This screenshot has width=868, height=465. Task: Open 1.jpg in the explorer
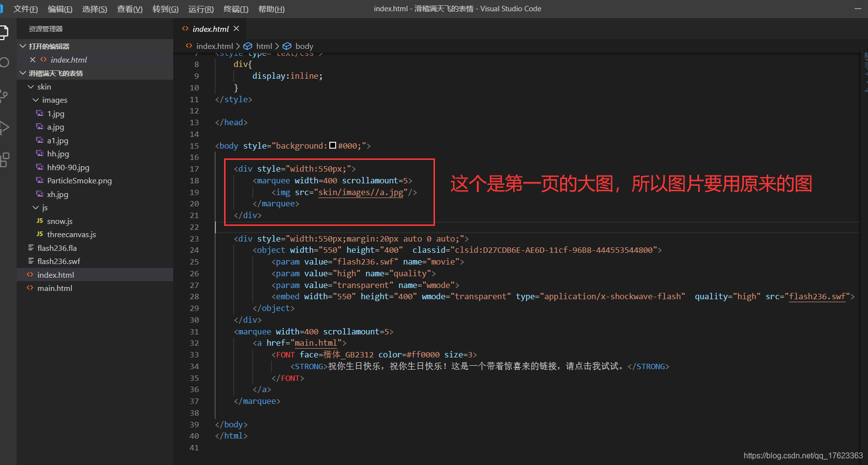pyautogui.click(x=95, y=113)
